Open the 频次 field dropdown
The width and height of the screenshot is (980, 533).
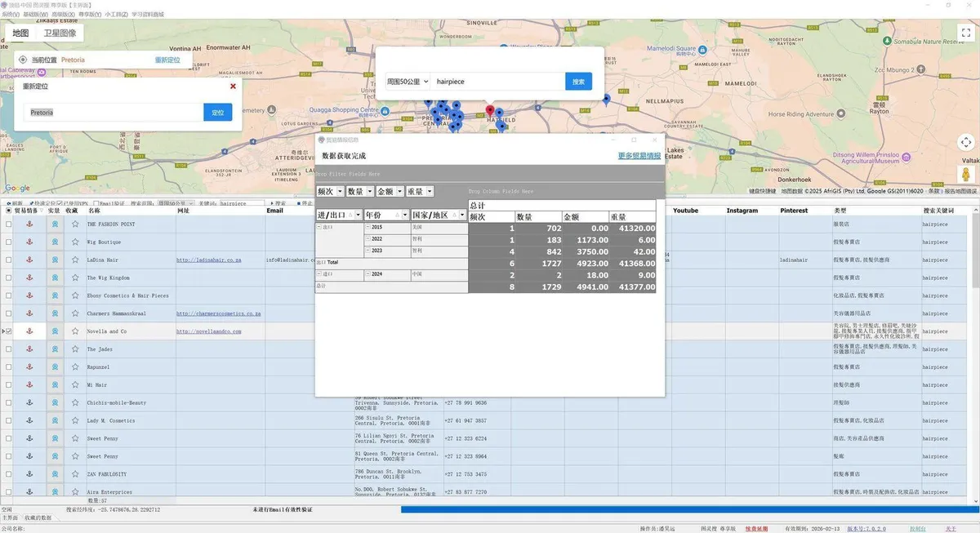341,191
